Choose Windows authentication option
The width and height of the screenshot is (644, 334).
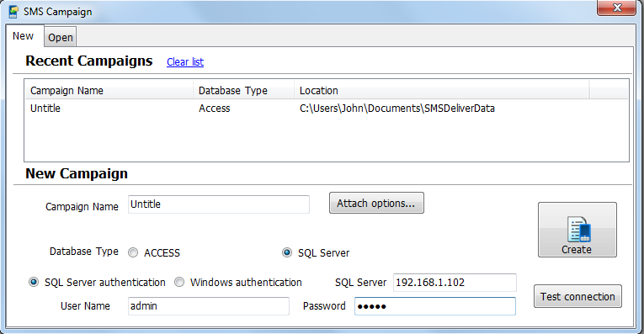[x=179, y=282]
